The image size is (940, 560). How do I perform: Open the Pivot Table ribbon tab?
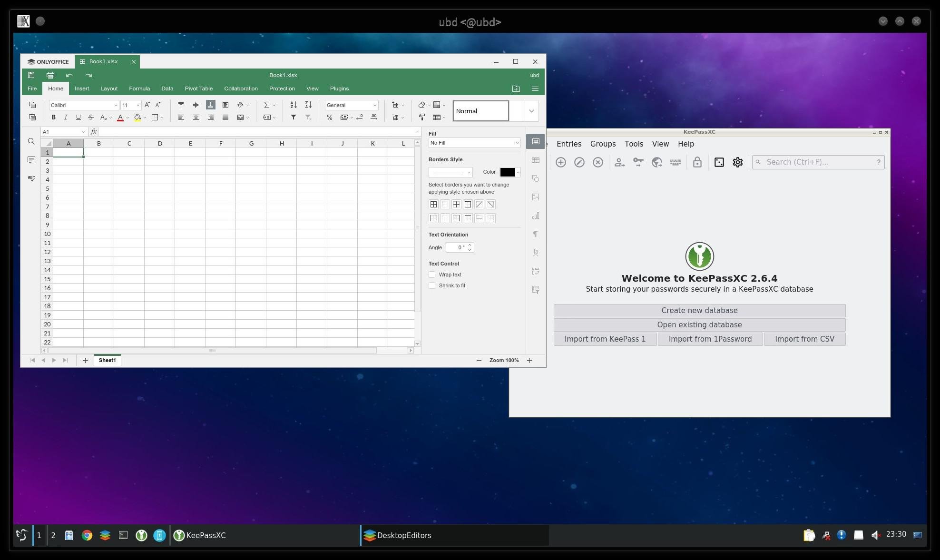coord(198,88)
